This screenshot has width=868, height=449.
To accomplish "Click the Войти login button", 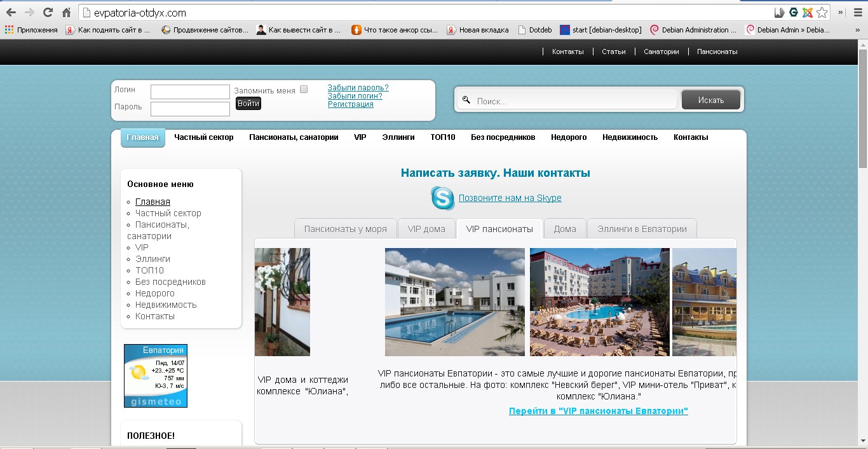I will [248, 104].
